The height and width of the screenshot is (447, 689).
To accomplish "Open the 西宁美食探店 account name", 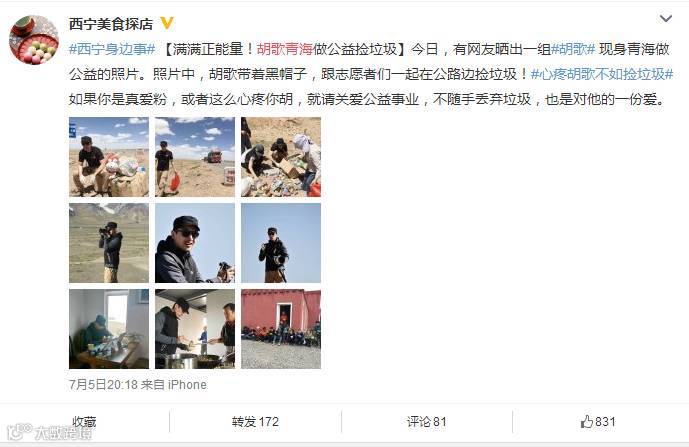I will [x=111, y=24].
